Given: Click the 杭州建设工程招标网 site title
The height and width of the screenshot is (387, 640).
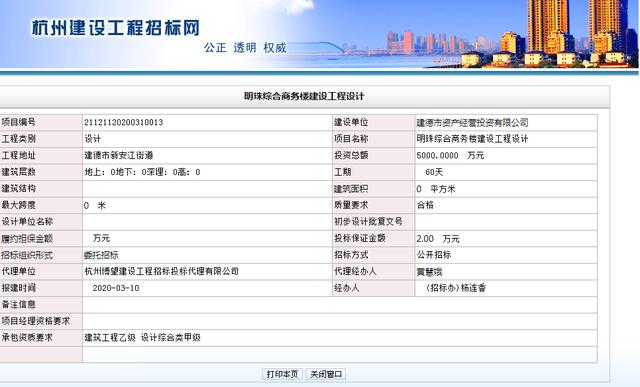Looking at the screenshot, I should click(116, 28).
